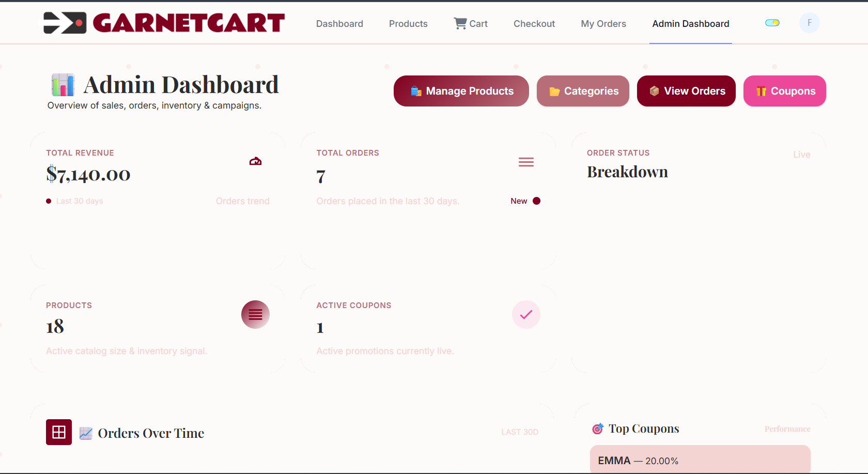Click the target icon next to Top Coupons
This screenshot has width=868, height=474.
(x=598, y=429)
